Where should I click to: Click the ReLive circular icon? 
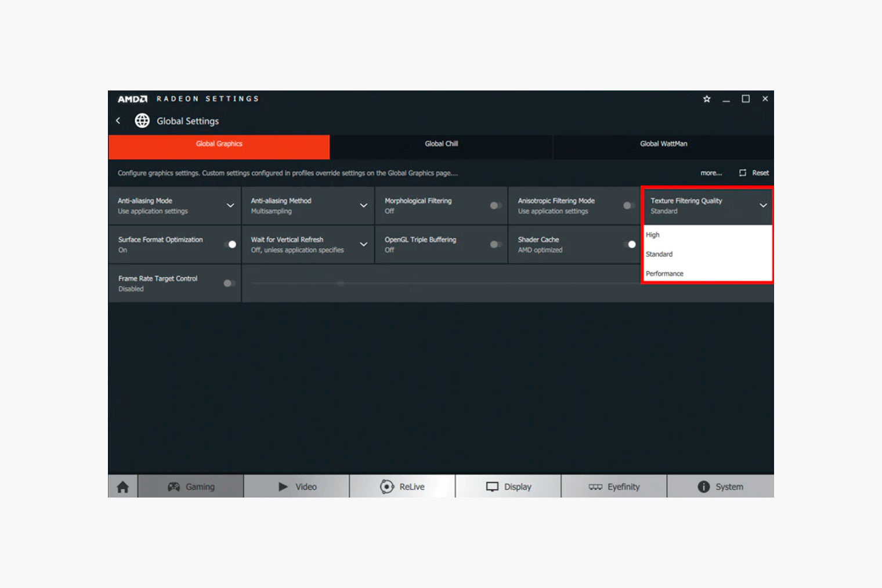tap(387, 487)
